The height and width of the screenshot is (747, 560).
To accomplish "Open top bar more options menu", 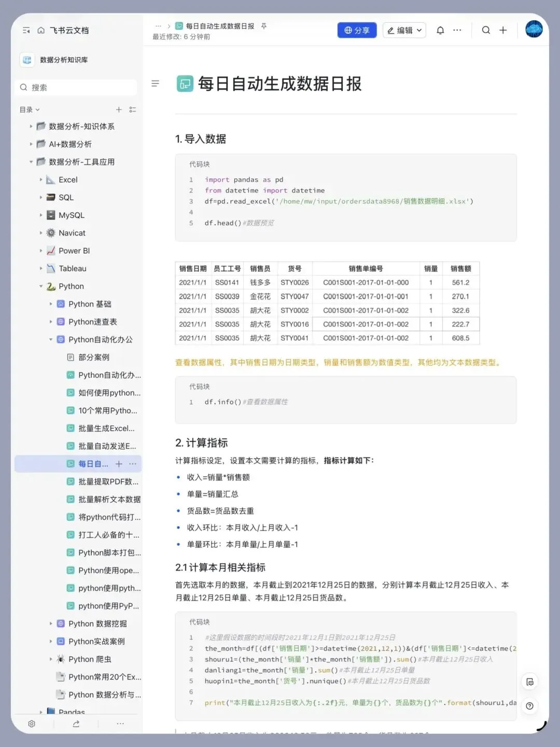I will point(457,31).
